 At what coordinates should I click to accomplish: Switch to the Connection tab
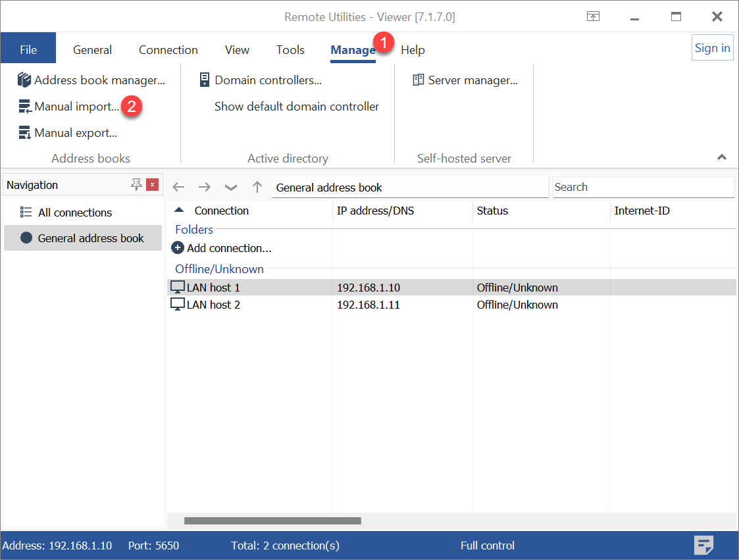(168, 50)
